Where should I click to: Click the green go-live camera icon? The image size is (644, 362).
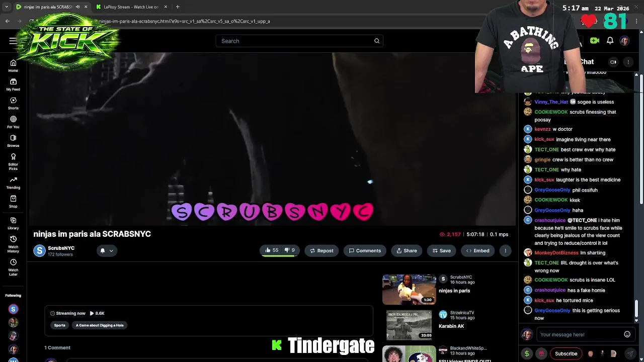tap(595, 41)
